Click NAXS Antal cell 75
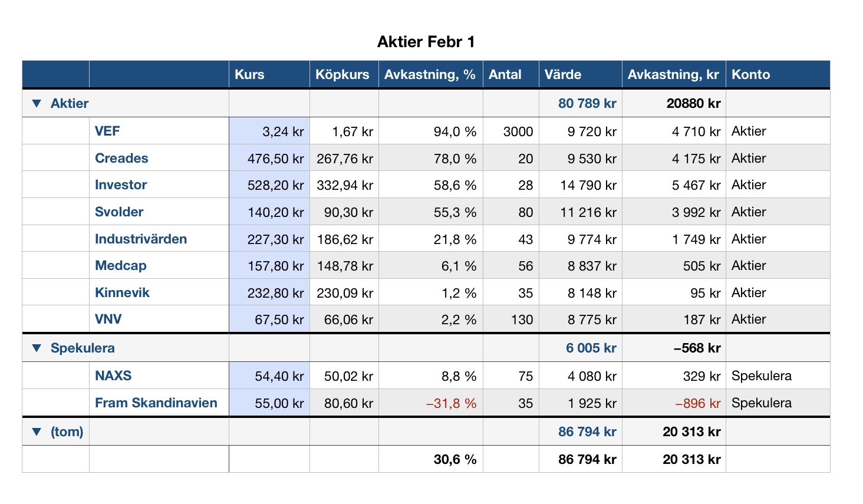Viewport: 863px width, 504px height. 511,375
